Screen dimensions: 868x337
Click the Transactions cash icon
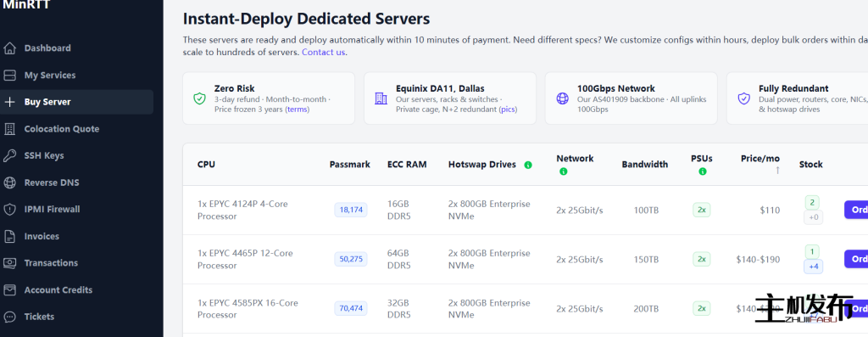tap(9, 263)
